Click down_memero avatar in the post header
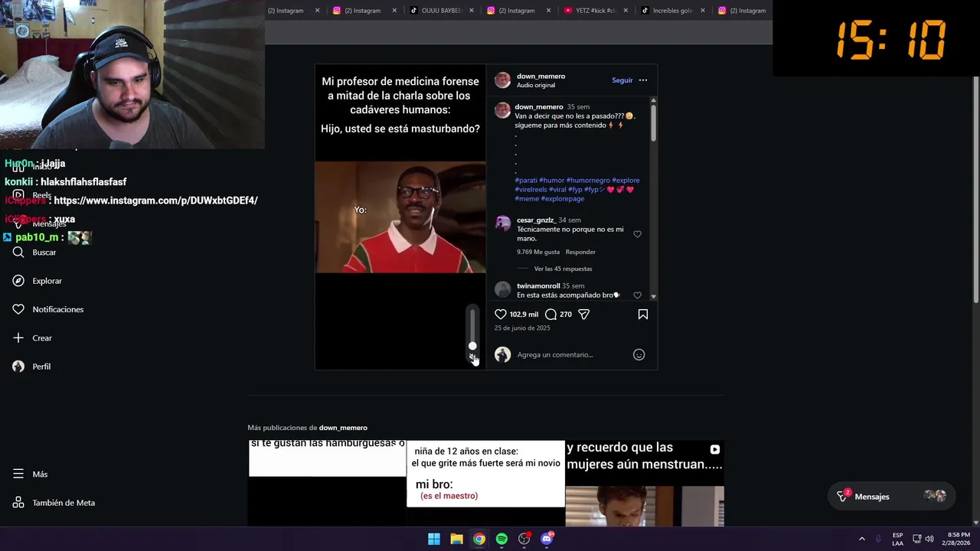This screenshot has height=551, width=980. [502, 80]
